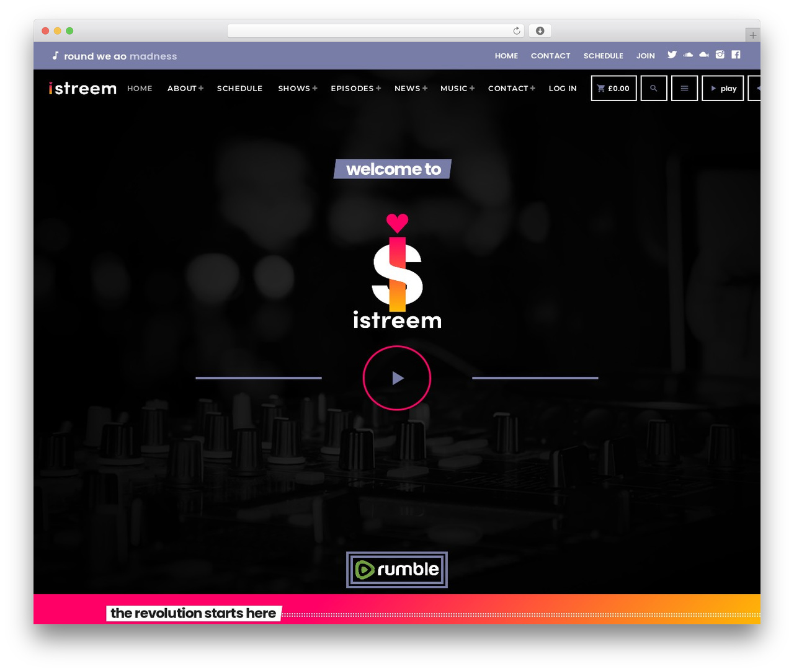Viewport: 794px width, 672px height.
Task: Open the SoundCloud icon link
Action: (x=688, y=55)
